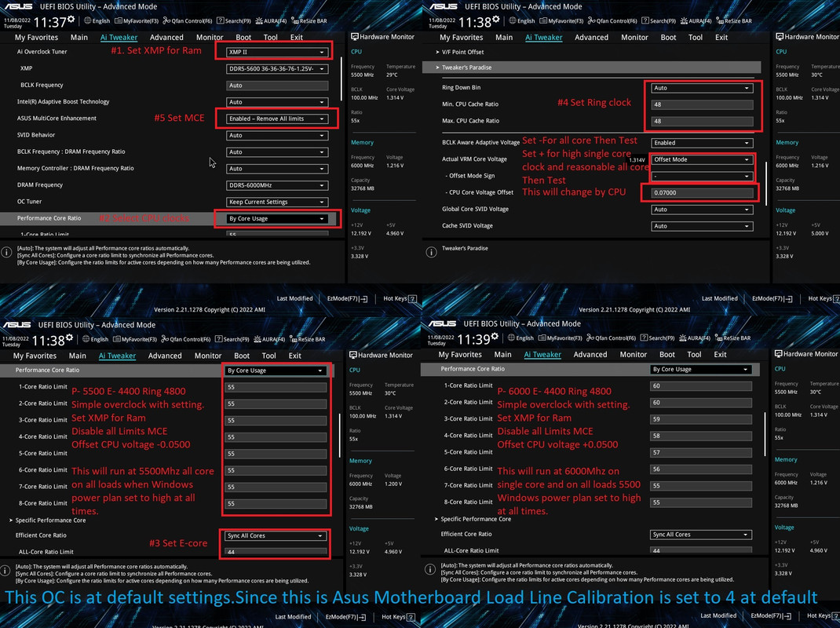
Task: Open Search(F9) in the 11:37 screen
Action: [234, 21]
